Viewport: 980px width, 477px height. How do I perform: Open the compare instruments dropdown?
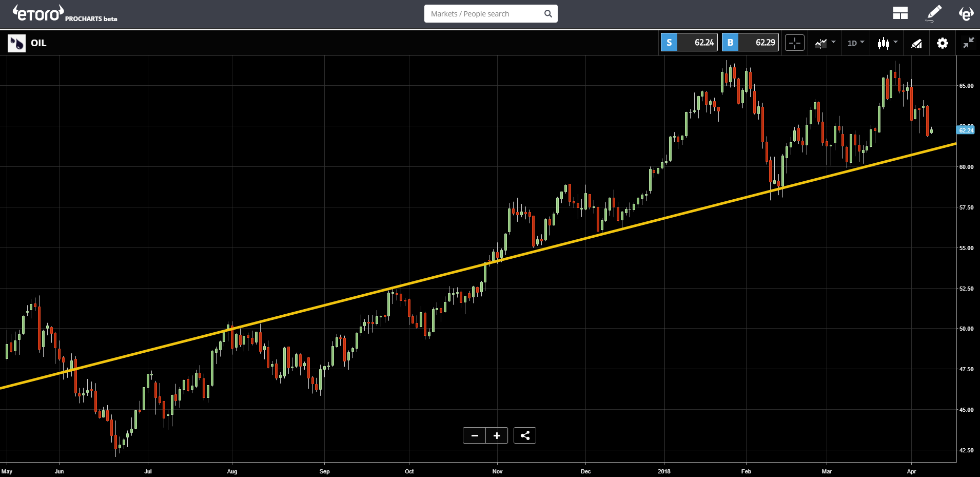(825, 43)
